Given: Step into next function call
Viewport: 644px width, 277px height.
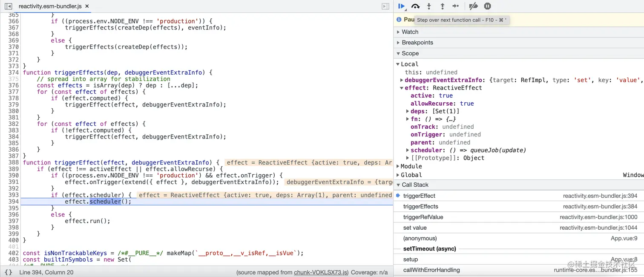Looking at the screenshot, I should [x=429, y=6].
